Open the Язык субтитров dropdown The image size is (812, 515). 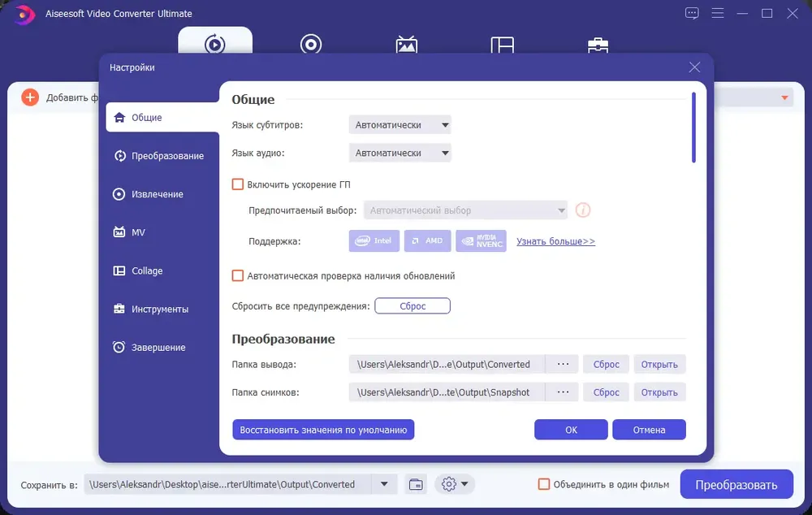point(400,125)
